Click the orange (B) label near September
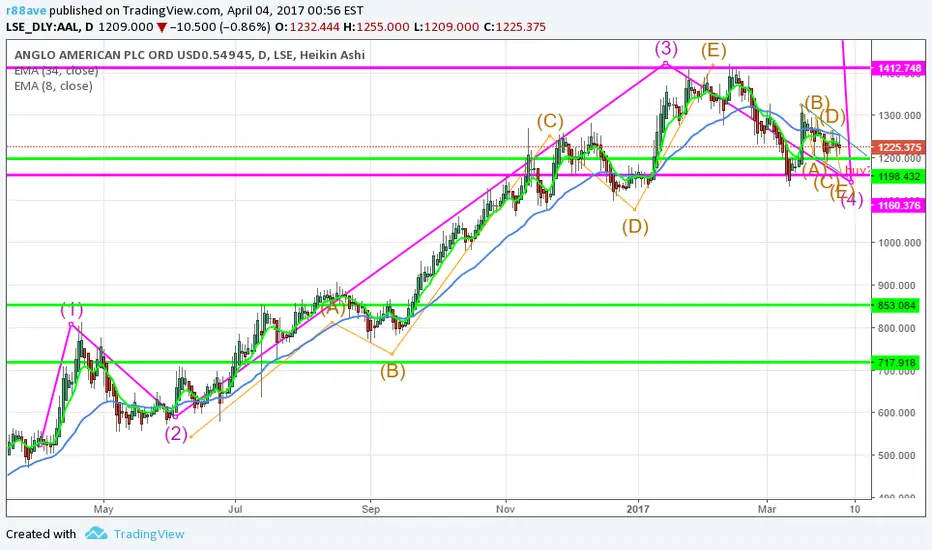Screen dimensions: 932x550 point(393,372)
